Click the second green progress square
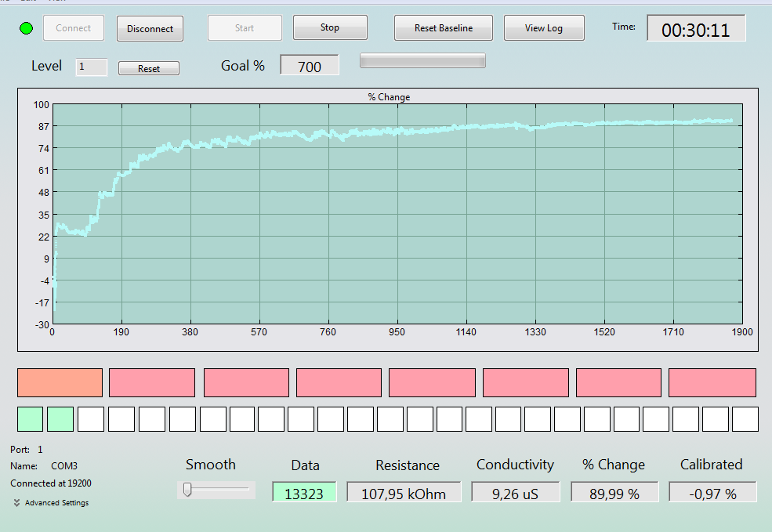 point(60,419)
